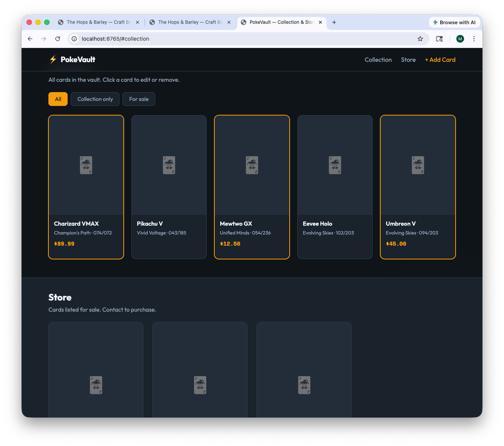Click the Charizard VMAX card placeholder image

click(x=86, y=165)
